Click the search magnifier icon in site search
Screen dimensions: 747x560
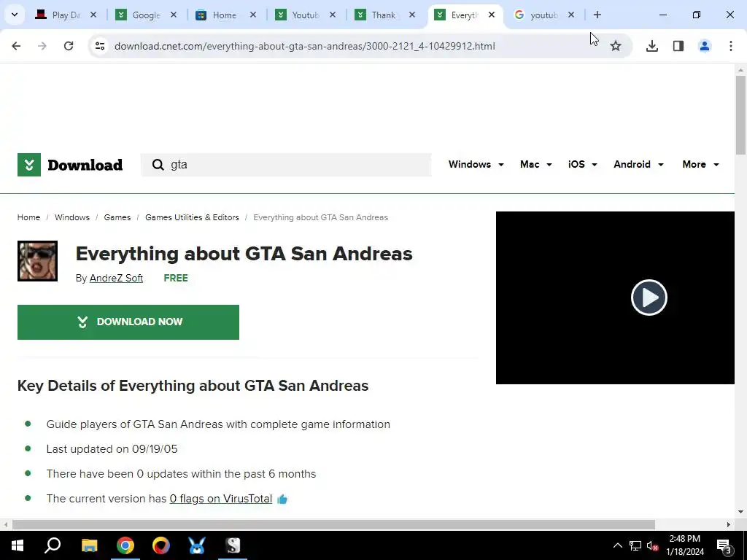point(158,165)
